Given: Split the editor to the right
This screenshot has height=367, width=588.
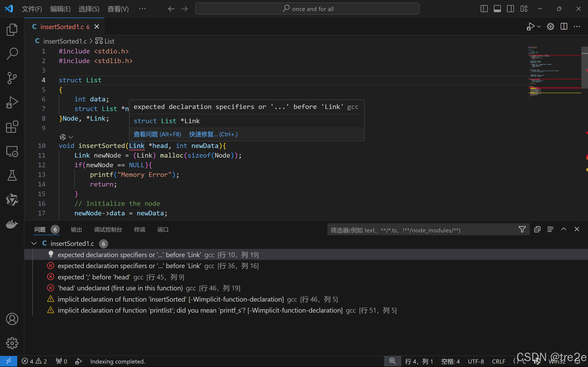Looking at the screenshot, I should 564,26.
